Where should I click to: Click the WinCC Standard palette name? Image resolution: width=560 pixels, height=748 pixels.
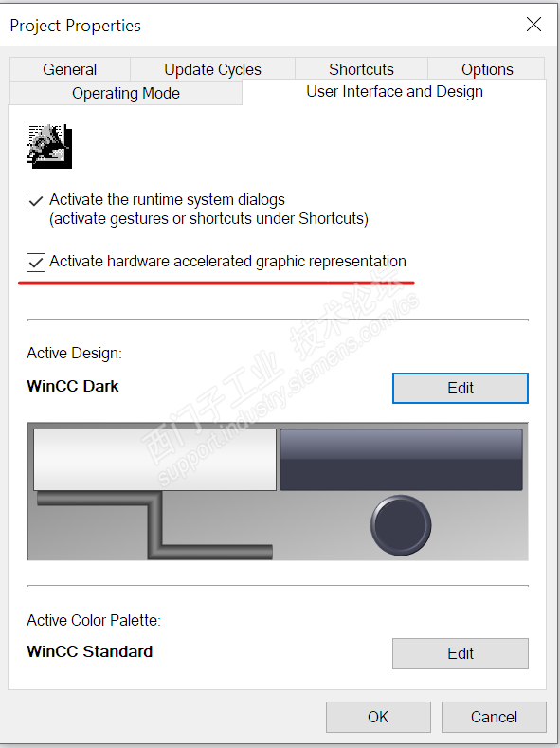pyautogui.click(x=90, y=651)
